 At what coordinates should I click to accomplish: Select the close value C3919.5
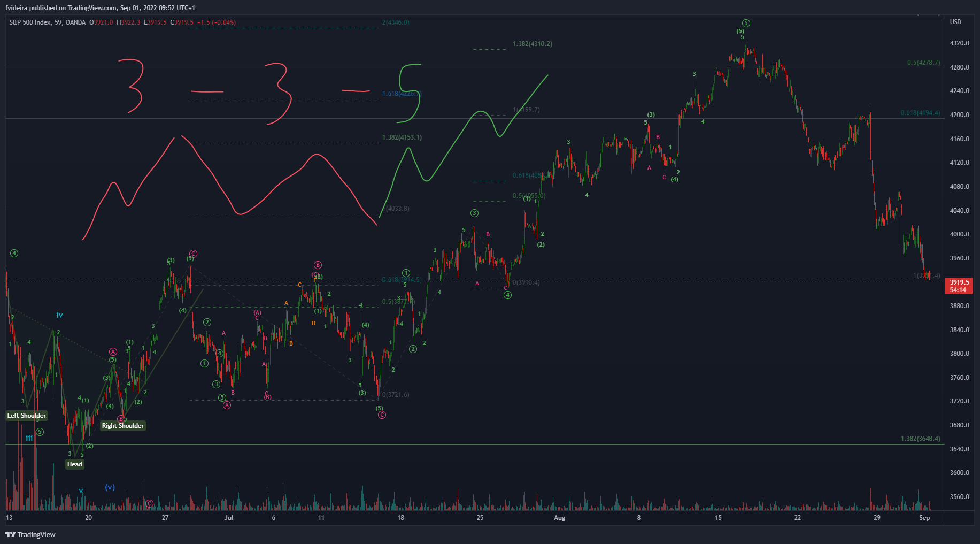point(182,22)
